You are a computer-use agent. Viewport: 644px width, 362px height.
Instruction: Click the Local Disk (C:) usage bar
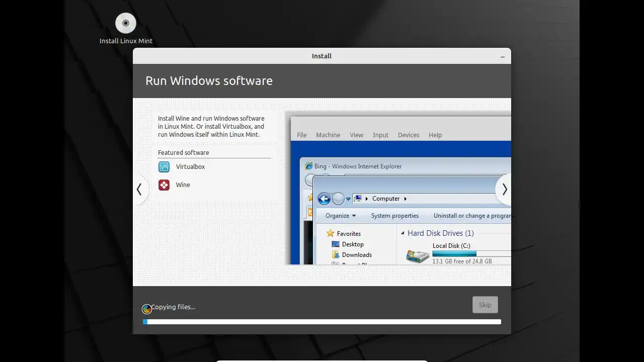tap(471, 254)
